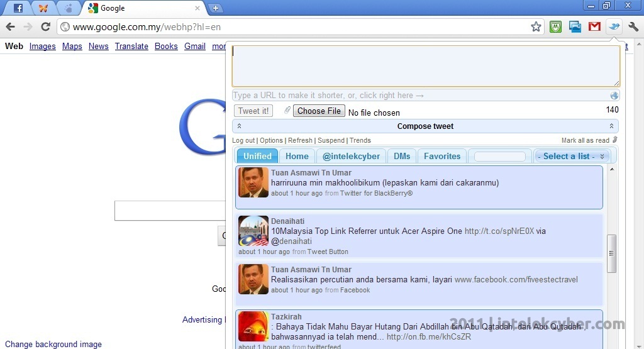Open the extension Options
Screen dimensions: 644x349
[x=271, y=140]
